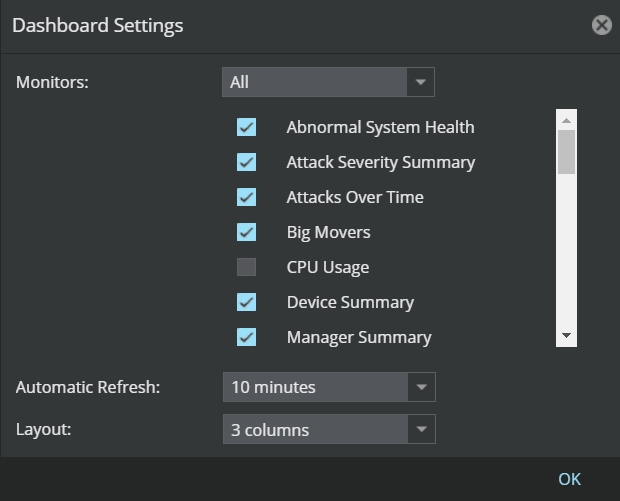Click the Manager Summary label
The width and height of the screenshot is (620, 501).
[359, 337]
